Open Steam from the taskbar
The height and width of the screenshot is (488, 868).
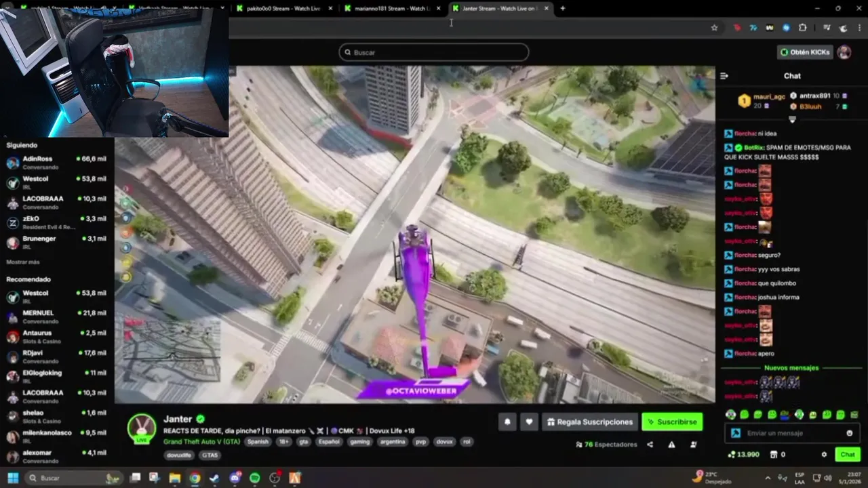coord(214,478)
